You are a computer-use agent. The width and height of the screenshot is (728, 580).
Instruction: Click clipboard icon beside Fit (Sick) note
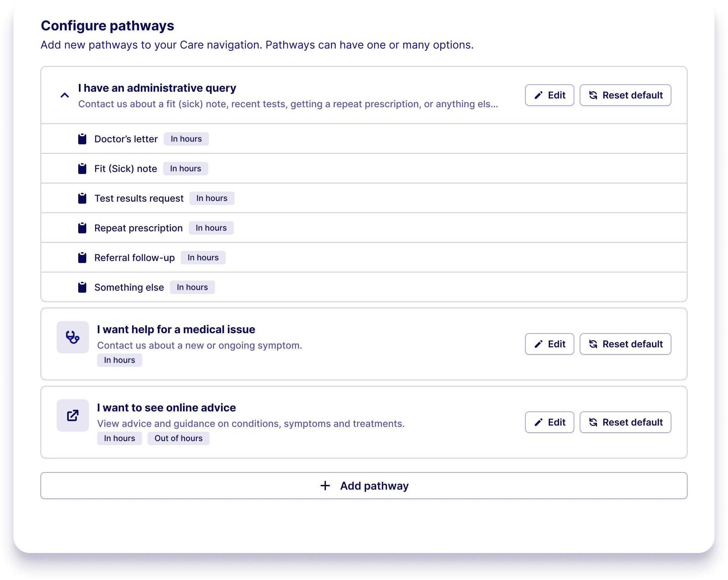pyautogui.click(x=82, y=169)
